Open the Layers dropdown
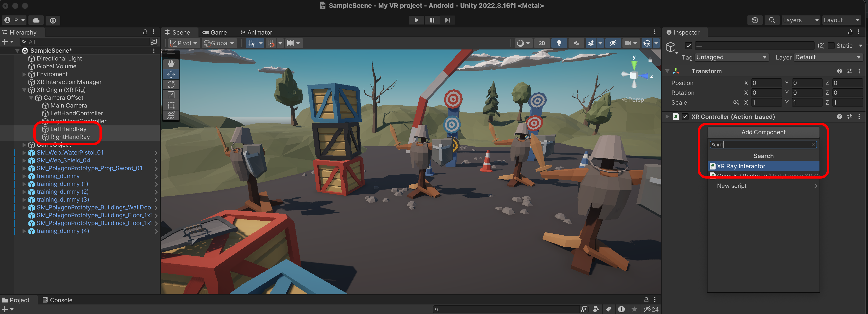This screenshot has width=868, height=314. coord(800,20)
